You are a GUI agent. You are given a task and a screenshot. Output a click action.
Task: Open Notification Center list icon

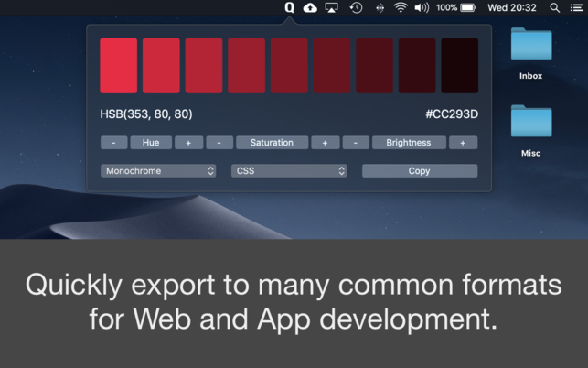(577, 7)
